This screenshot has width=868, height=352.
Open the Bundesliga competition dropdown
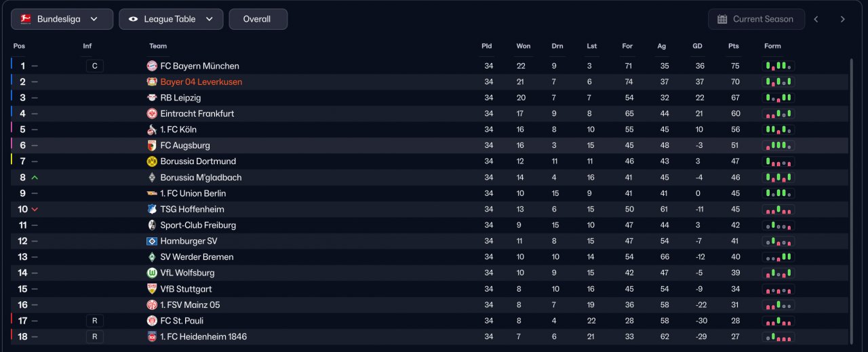62,19
